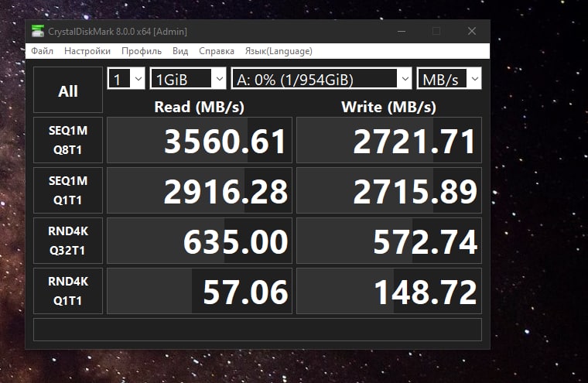
Task: Click the 3560.61 read result
Action: point(200,140)
